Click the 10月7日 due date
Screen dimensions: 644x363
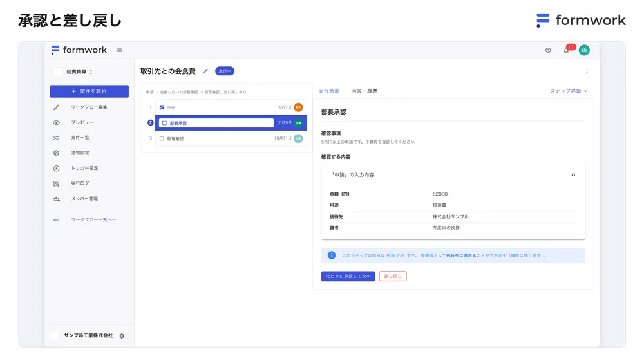click(284, 107)
